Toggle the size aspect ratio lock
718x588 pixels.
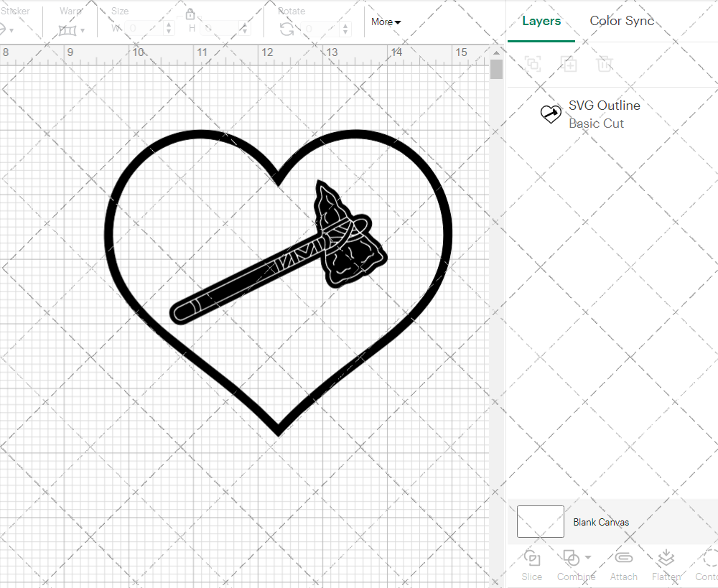[190, 14]
